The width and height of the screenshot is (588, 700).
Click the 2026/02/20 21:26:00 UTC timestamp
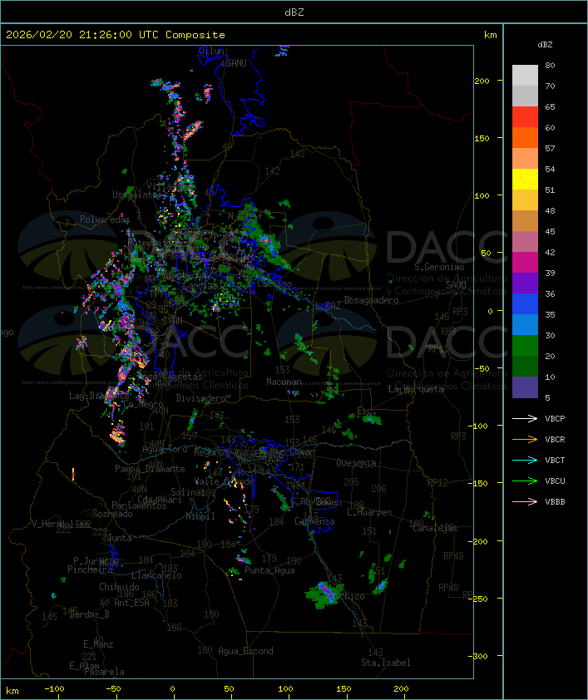pos(82,34)
